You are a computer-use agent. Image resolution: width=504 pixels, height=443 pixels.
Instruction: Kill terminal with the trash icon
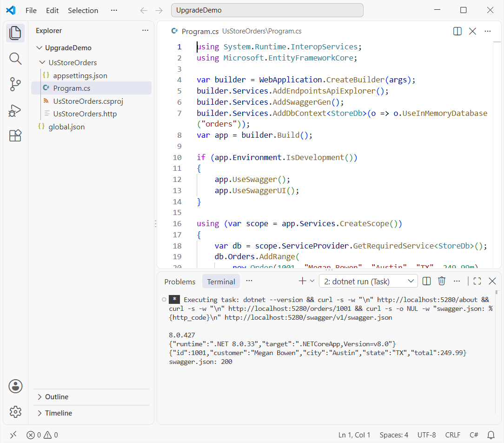coord(442,281)
